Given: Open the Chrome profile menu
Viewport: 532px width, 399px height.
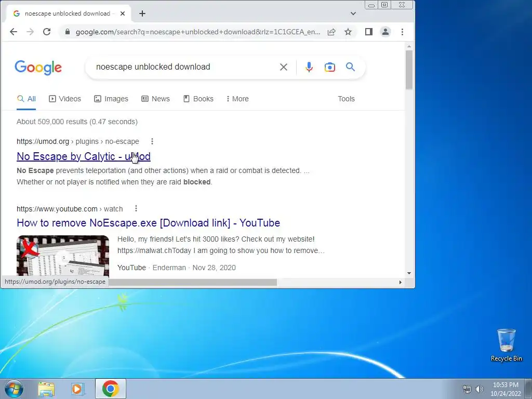Looking at the screenshot, I should click(x=385, y=32).
